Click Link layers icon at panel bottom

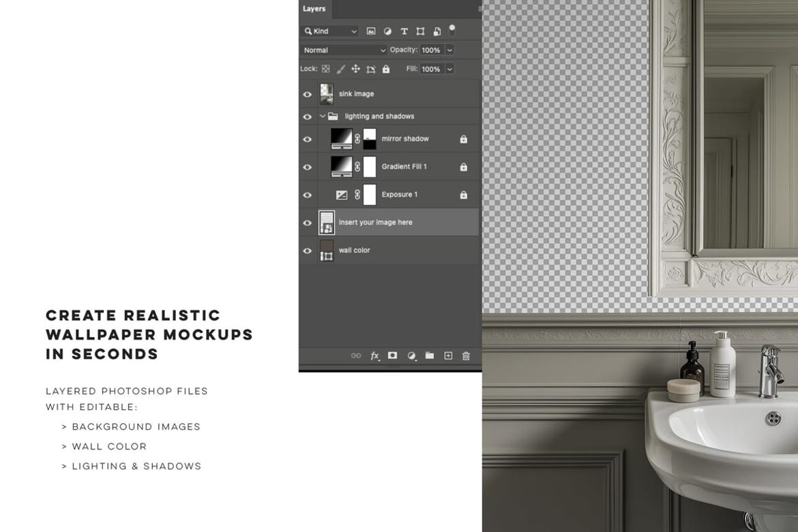click(x=356, y=356)
